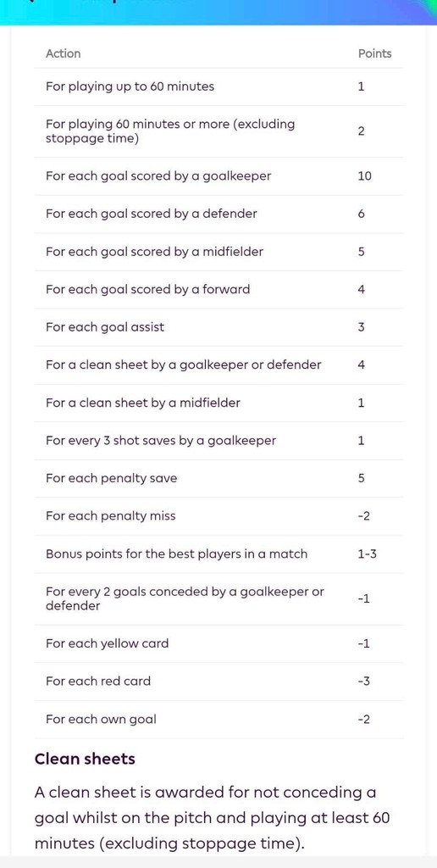Select the goalkeeper goal scored row
This screenshot has width=437, height=868.
[x=218, y=176]
